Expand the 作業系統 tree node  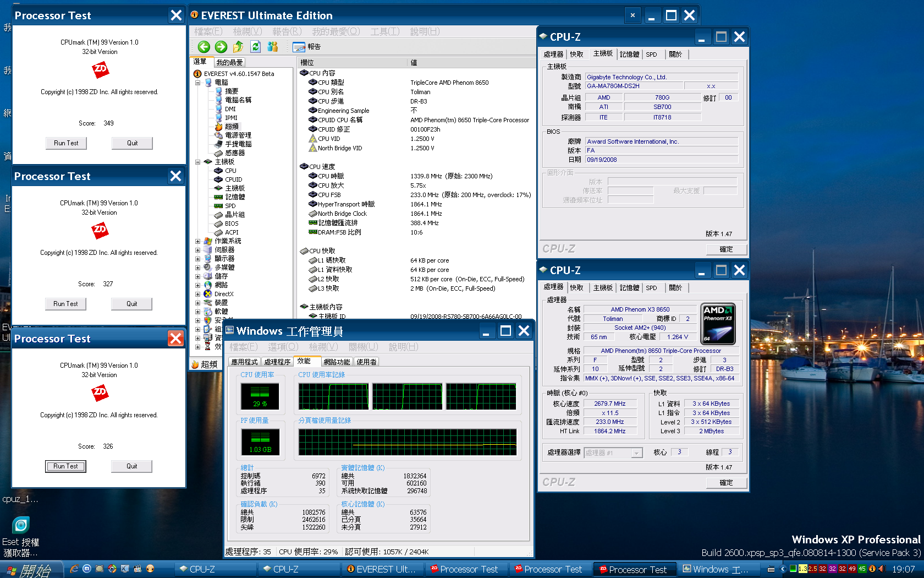(197, 241)
